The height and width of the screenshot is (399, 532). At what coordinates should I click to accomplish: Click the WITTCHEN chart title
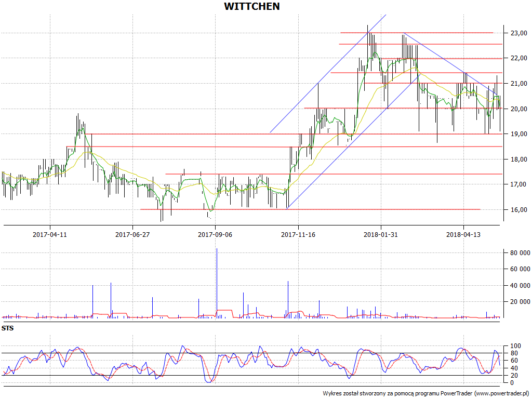[x=252, y=6]
